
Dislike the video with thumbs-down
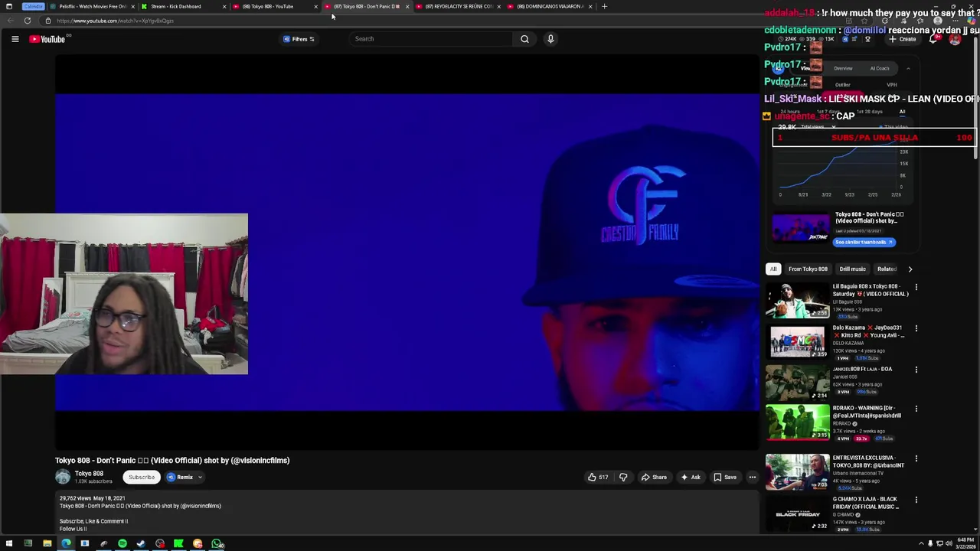(x=623, y=478)
